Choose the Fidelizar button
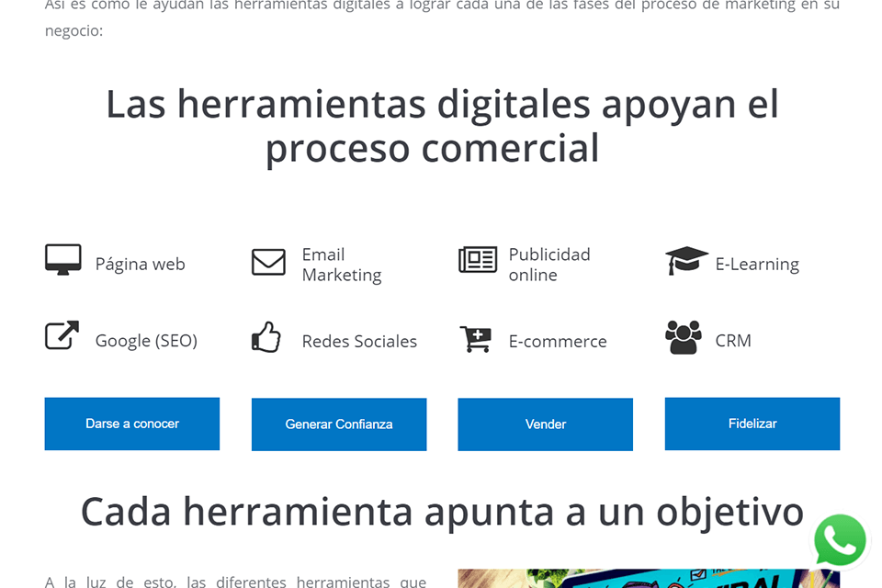The height and width of the screenshot is (588, 882). click(752, 424)
